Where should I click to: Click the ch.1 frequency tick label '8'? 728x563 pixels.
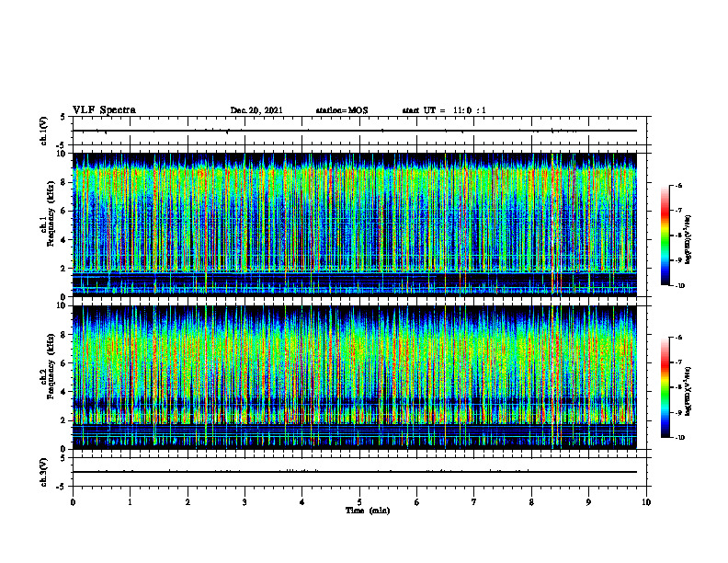tap(63, 182)
